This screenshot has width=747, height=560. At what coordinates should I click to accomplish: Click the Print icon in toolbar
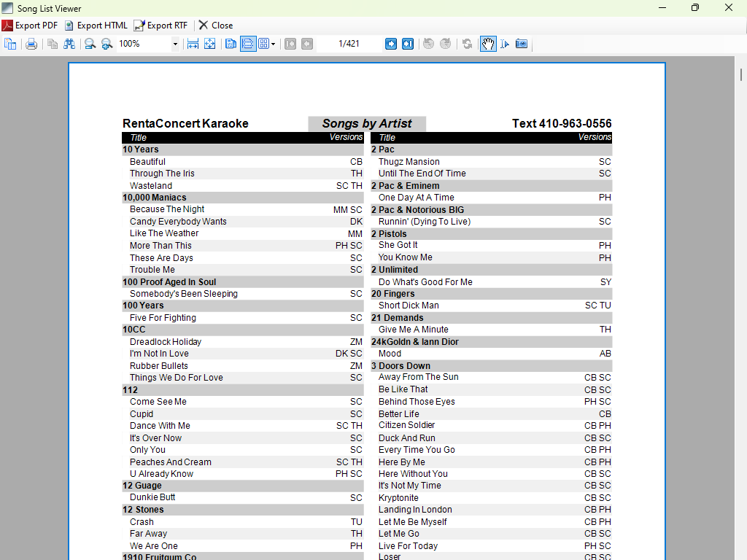coord(31,44)
